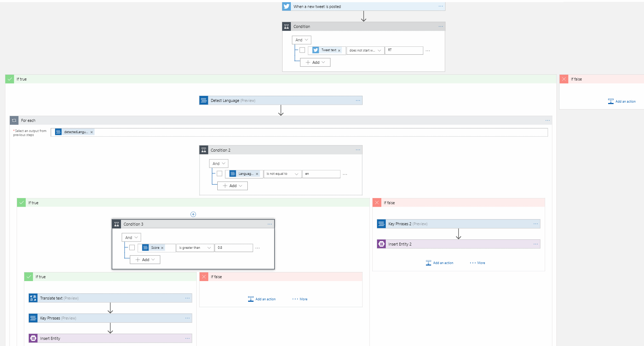Open the For each ellipsis menu

click(547, 120)
